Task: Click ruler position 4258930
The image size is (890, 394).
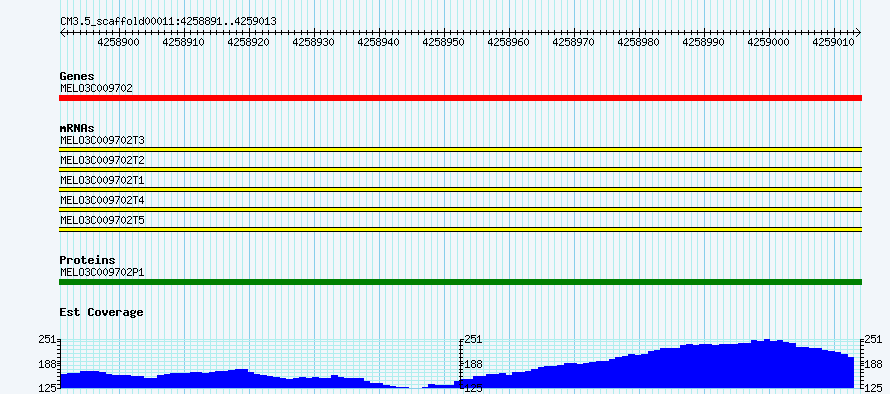Action: click(x=314, y=42)
